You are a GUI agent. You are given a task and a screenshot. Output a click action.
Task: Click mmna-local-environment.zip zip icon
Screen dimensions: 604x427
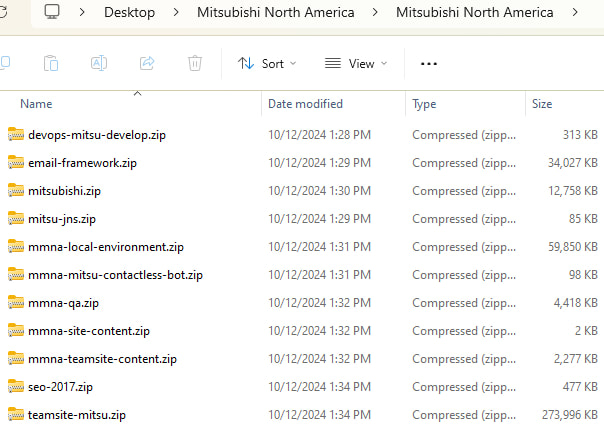coord(16,246)
